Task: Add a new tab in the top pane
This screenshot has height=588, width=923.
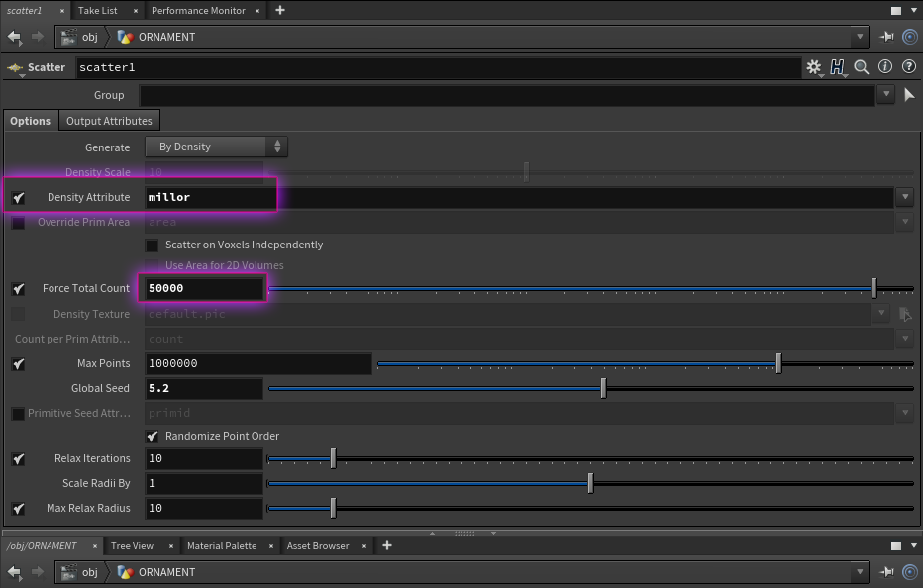Action: point(280,10)
